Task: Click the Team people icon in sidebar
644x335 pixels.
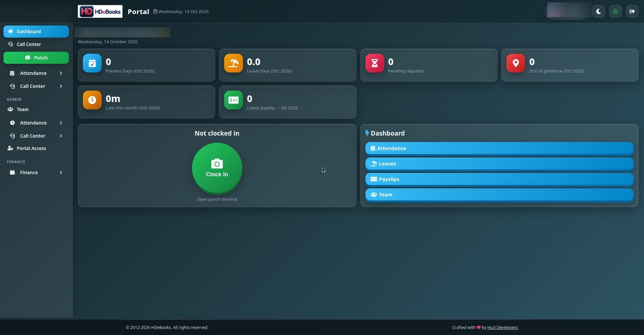Action: coord(10,110)
